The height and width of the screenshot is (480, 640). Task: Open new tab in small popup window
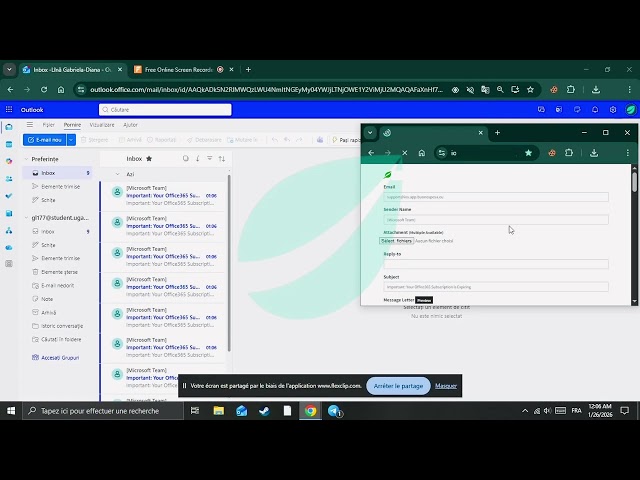[497, 133]
